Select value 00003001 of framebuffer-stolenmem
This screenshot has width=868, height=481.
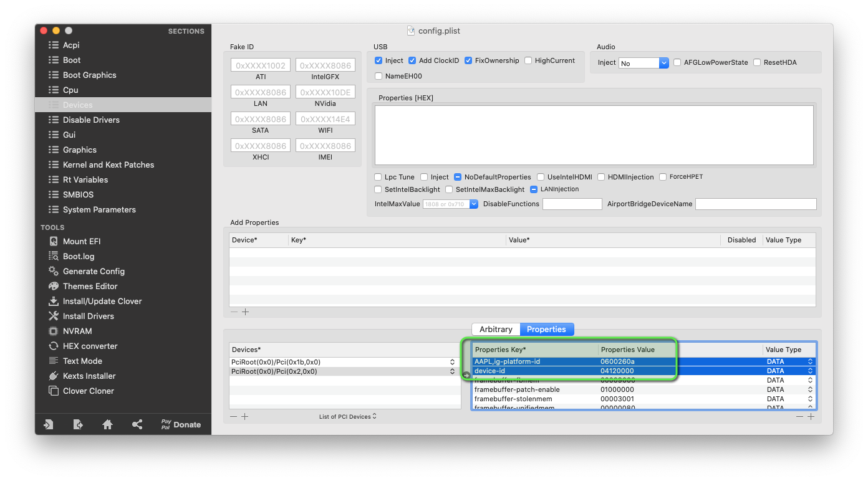pos(617,399)
